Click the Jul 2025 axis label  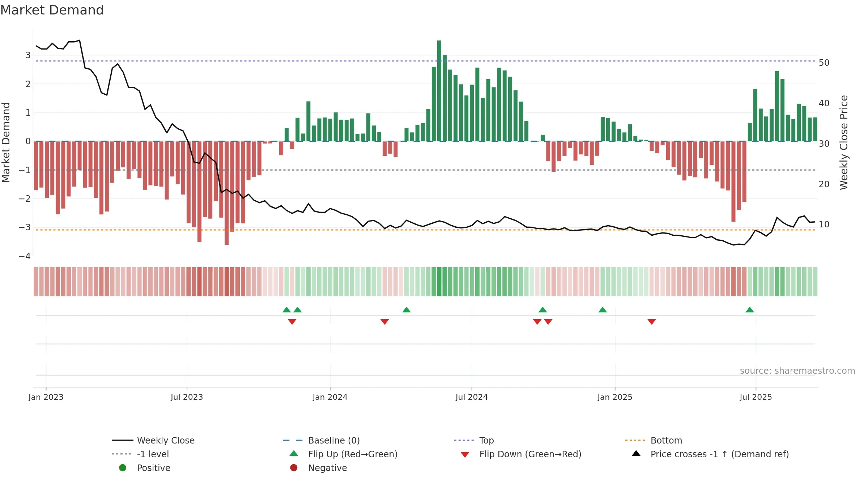[x=756, y=397]
